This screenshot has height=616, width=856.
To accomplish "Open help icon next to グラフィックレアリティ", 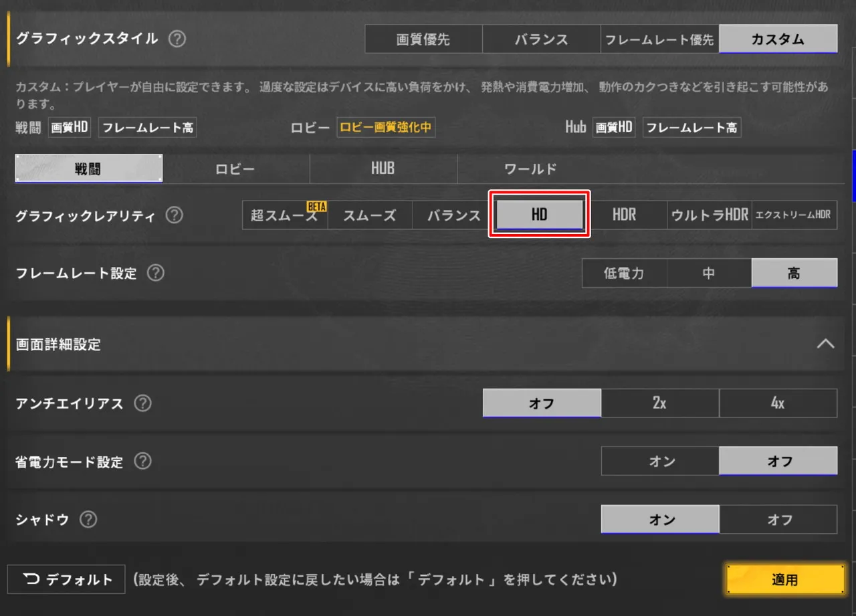I will click(174, 215).
